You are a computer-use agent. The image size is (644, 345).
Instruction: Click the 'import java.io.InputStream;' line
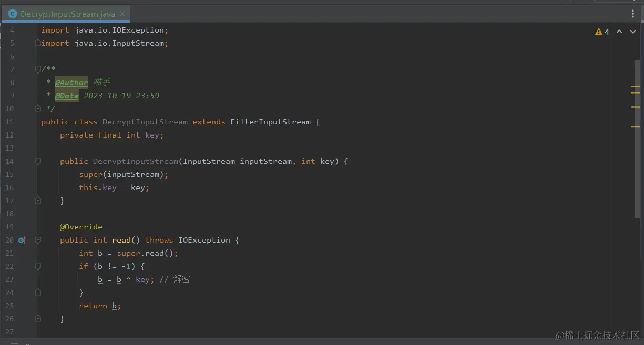[x=105, y=43]
